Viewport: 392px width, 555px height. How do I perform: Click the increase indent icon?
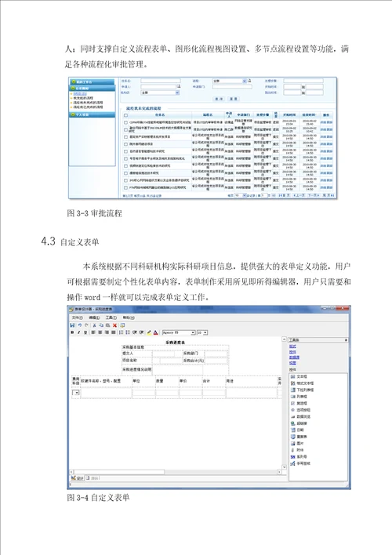(x=141, y=332)
